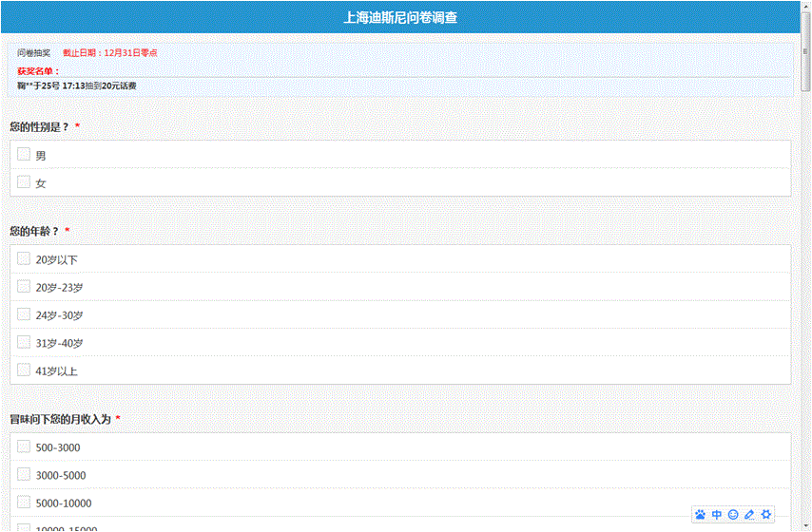Click the 截止日期：12月31日零点 text
Viewport: 812px width, 532px height.
pyautogui.click(x=110, y=53)
